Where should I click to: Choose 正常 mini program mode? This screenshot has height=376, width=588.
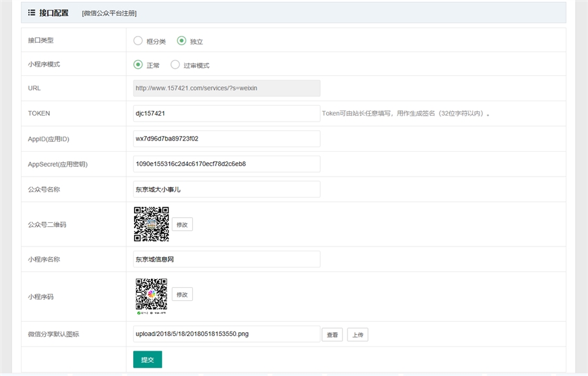(x=138, y=65)
